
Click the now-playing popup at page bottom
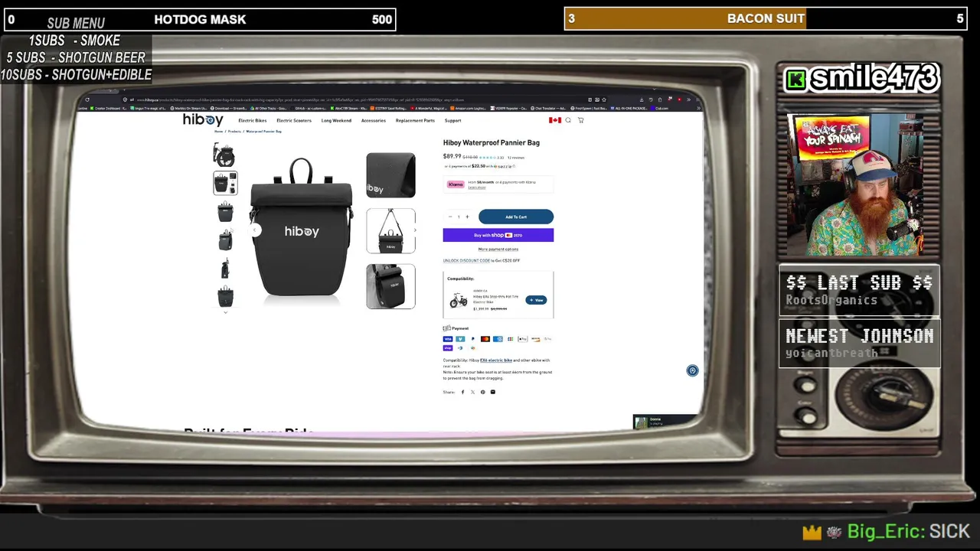point(665,422)
